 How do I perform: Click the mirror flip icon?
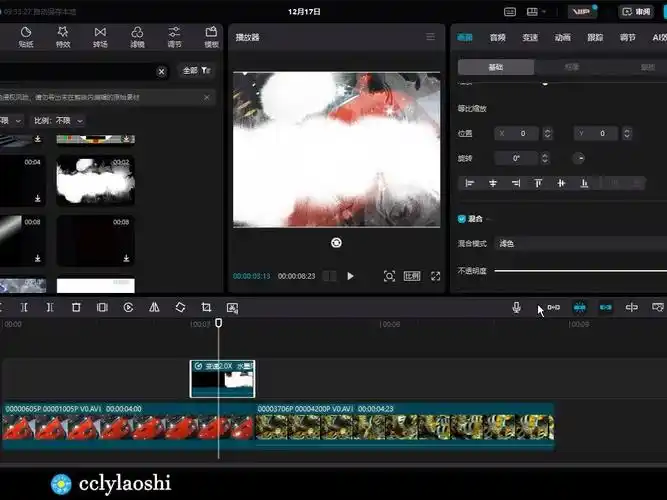tap(154, 308)
